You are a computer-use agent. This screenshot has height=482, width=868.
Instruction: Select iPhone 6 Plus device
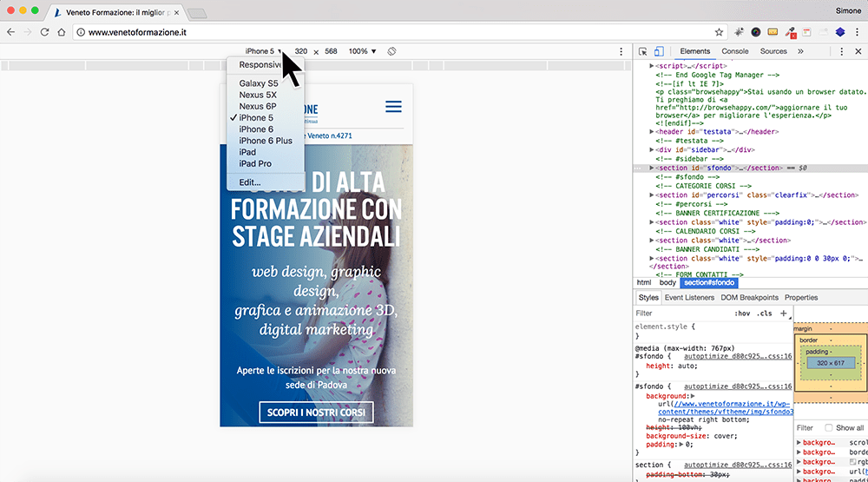click(x=266, y=141)
